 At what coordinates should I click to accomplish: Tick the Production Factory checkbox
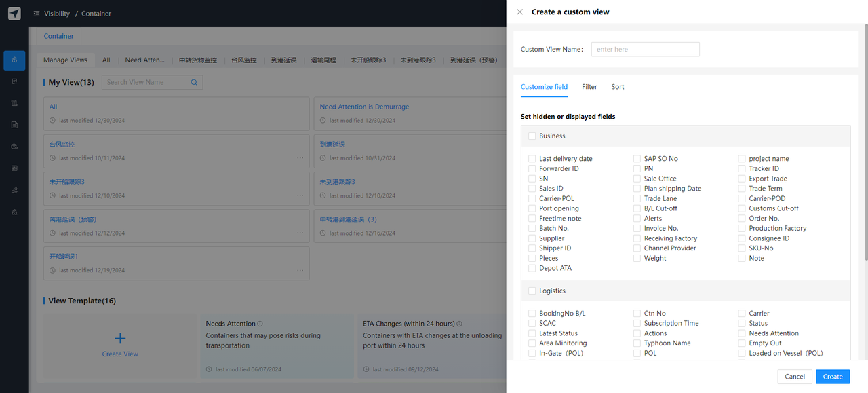[742, 229]
